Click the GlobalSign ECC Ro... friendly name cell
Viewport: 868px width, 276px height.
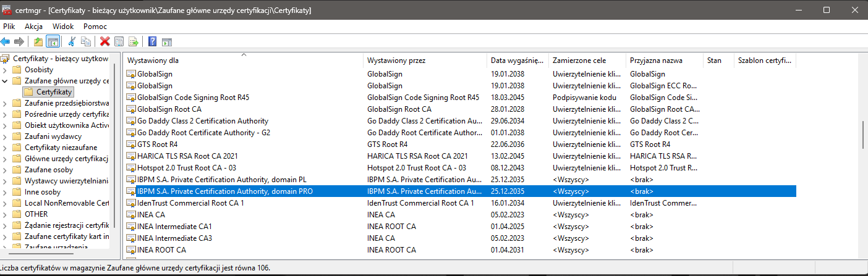point(663,85)
